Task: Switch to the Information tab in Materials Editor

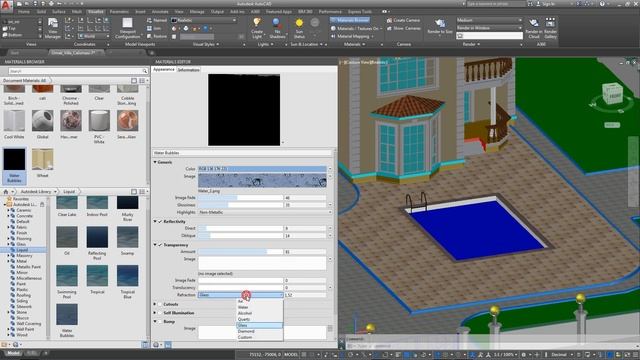Action: (x=188, y=70)
